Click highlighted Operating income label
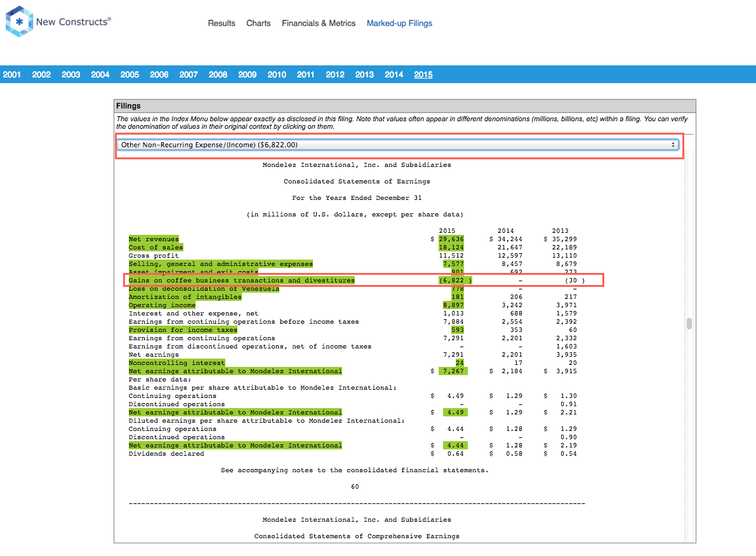The height and width of the screenshot is (556, 756). (162, 305)
